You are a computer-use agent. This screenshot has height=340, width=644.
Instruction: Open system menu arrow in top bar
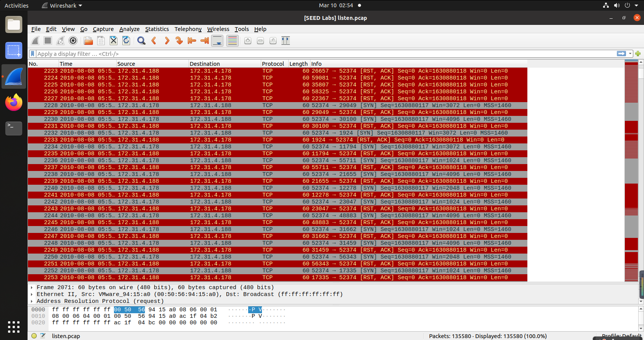coord(636,5)
